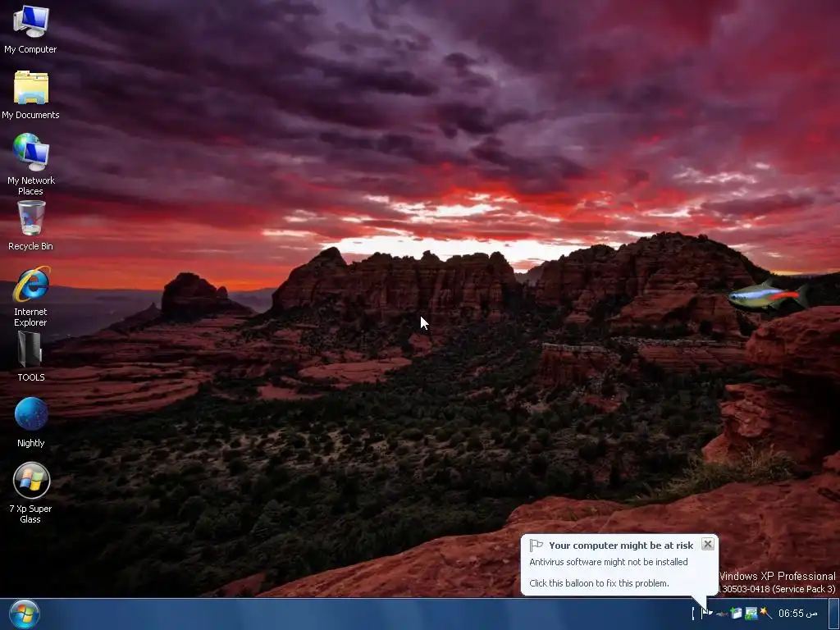Click the neon fish desktop gadget

pyautogui.click(x=767, y=296)
